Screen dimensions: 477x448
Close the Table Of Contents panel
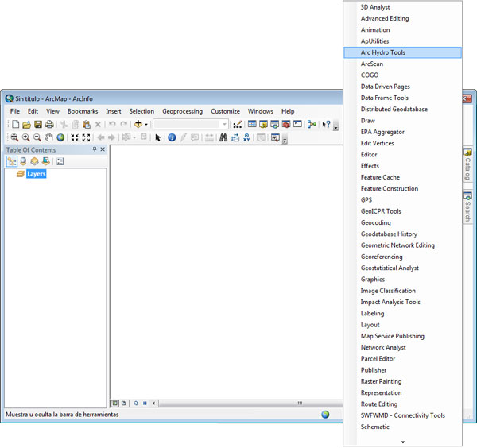click(103, 149)
